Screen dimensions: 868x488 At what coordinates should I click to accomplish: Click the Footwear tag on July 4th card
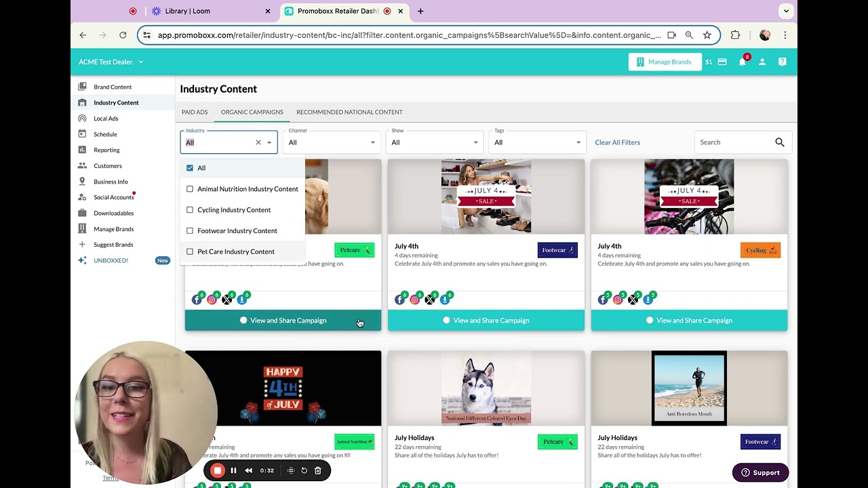point(557,250)
